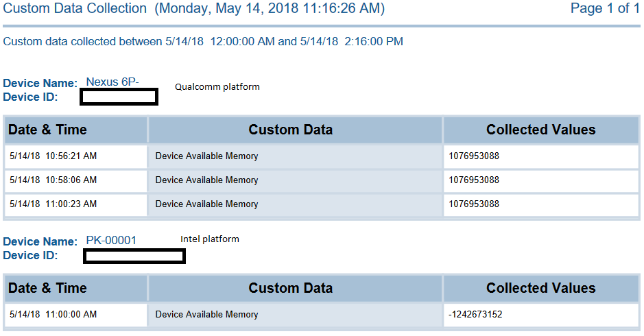
Task: Click the Nexus 6P- device name
Action: [112, 82]
